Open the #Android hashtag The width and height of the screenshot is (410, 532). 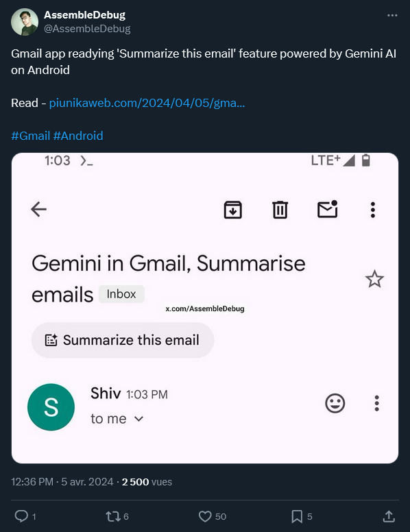pyautogui.click(x=78, y=136)
